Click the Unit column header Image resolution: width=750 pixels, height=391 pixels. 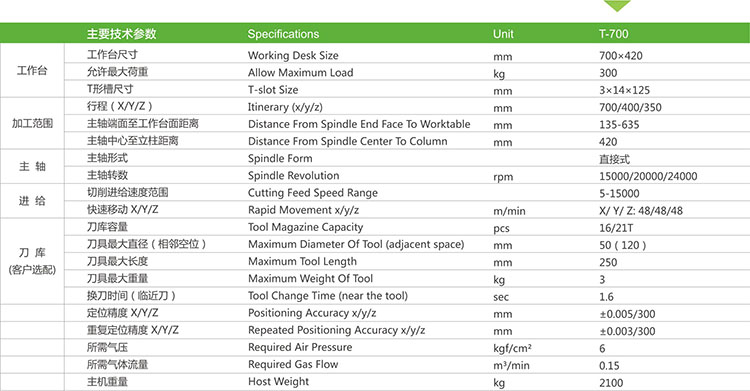503,34
